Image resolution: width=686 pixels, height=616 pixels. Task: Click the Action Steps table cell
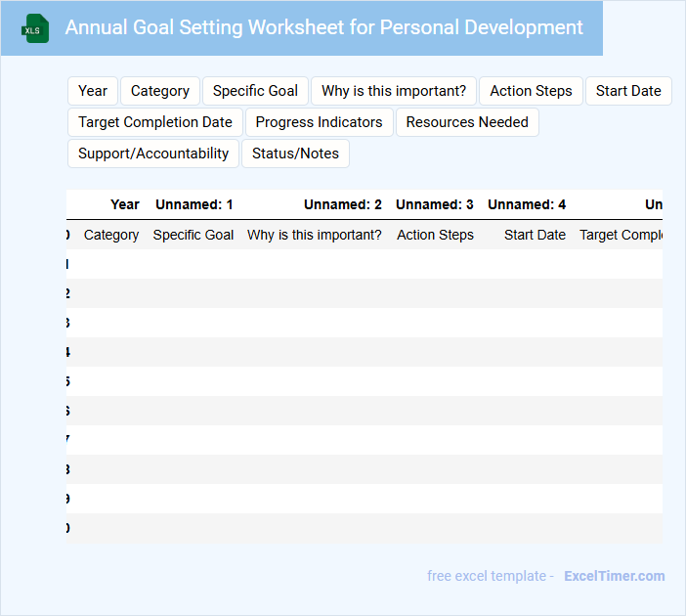click(435, 235)
